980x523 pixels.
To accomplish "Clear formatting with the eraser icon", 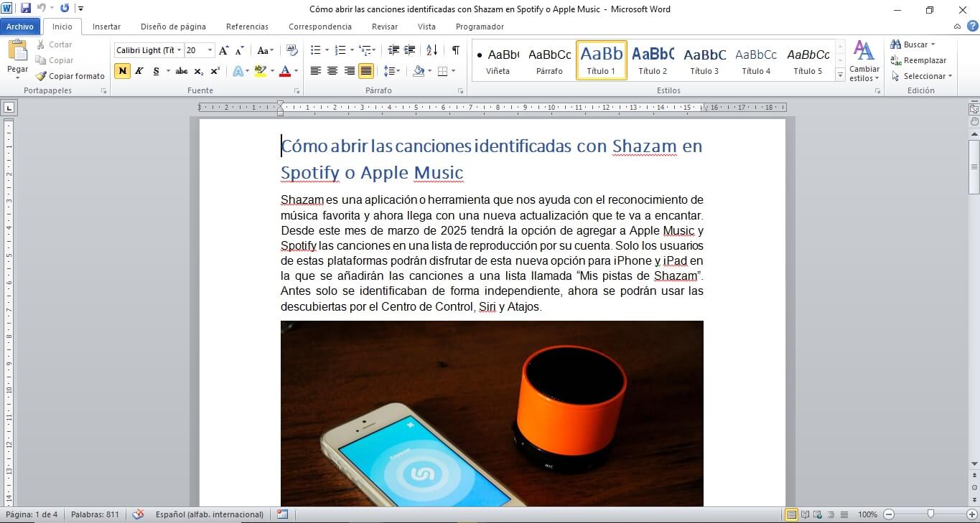I will 291,50.
